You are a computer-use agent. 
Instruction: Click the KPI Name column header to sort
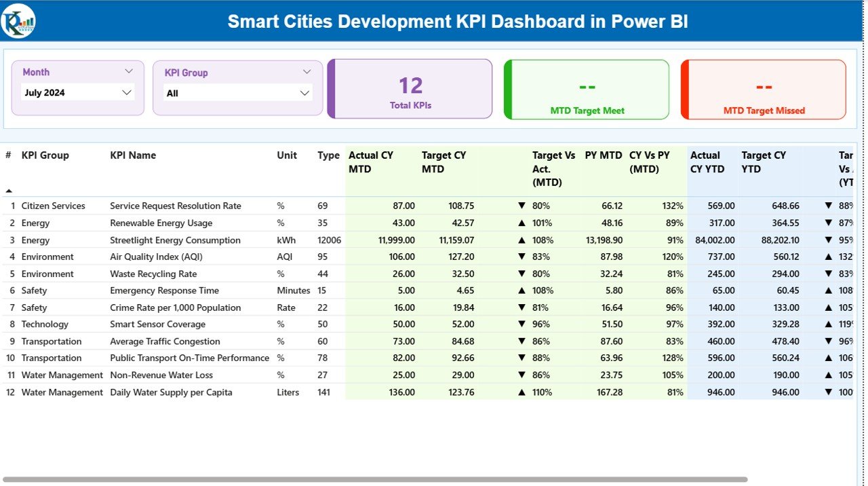[x=134, y=155]
